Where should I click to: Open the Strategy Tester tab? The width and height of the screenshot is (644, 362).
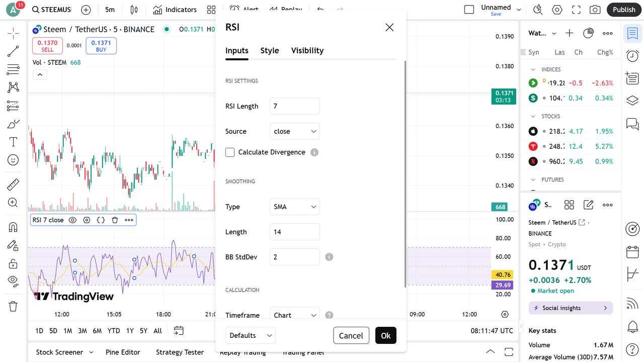point(180,352)
